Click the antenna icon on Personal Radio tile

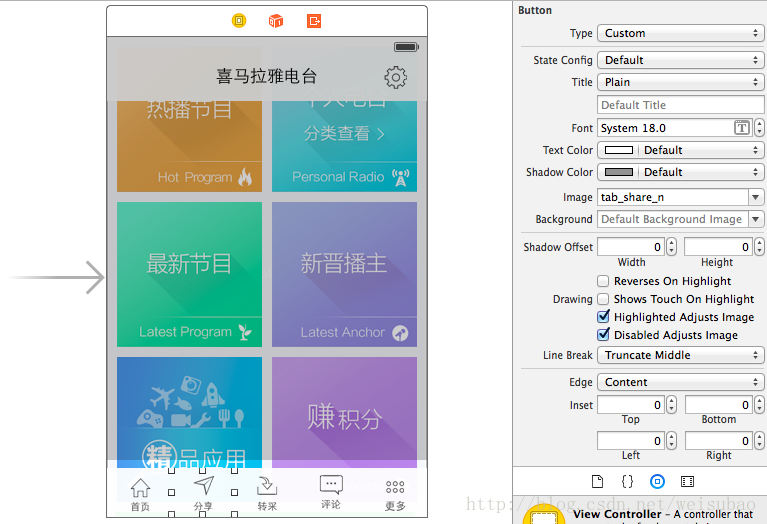pos(401,177)
